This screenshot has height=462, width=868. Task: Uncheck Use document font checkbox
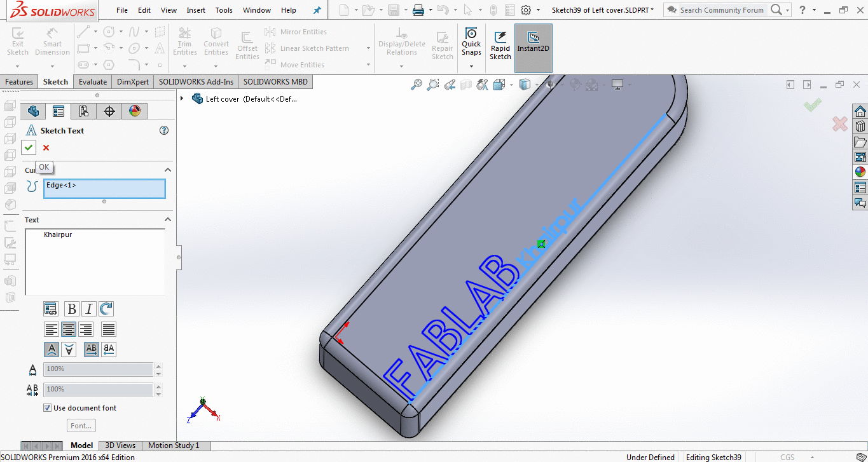[x=47, y=408]
